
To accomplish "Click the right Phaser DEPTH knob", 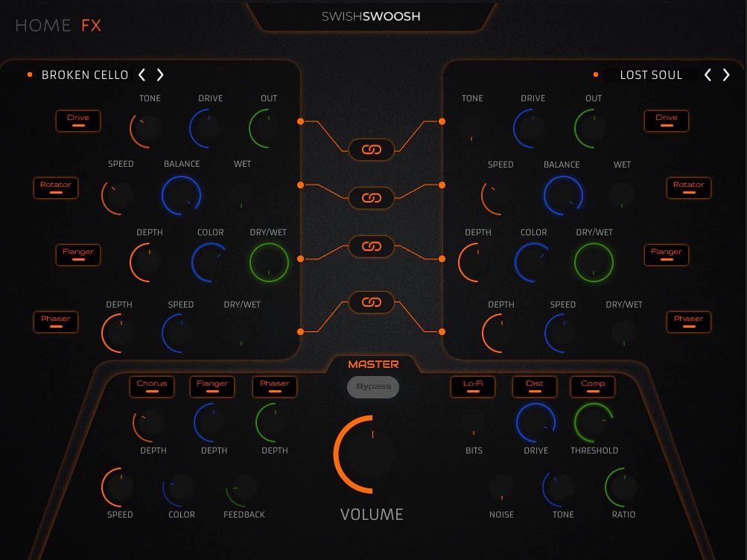I will click(500, 334).
